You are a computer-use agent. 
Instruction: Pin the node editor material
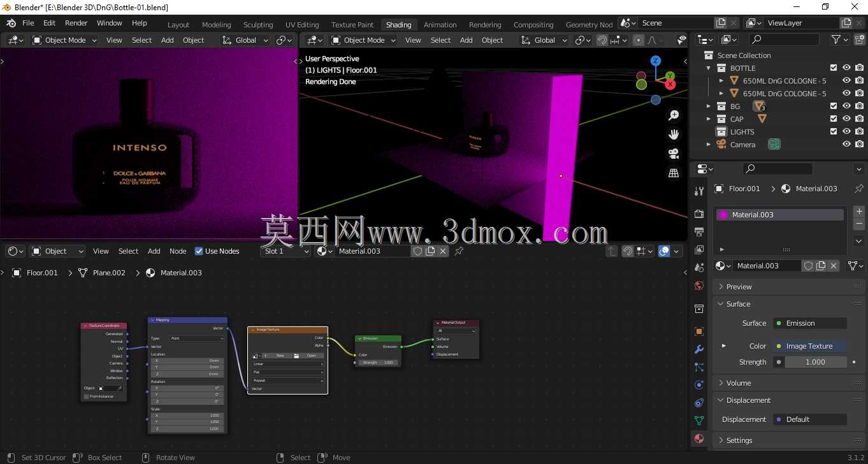click(459, 251)
